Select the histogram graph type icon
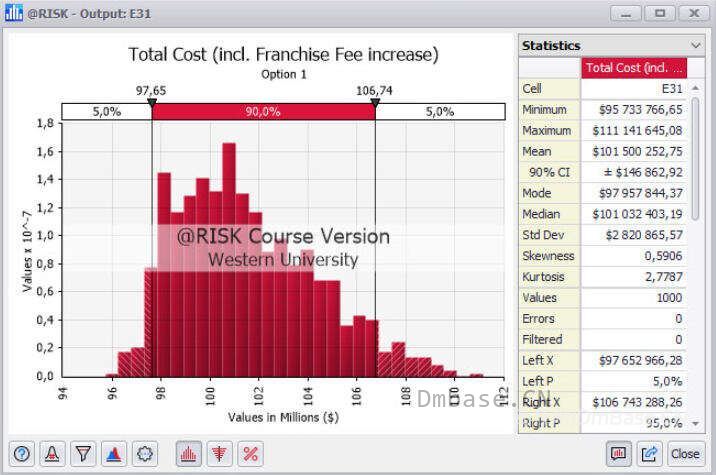716x475 pixels. 188,454
